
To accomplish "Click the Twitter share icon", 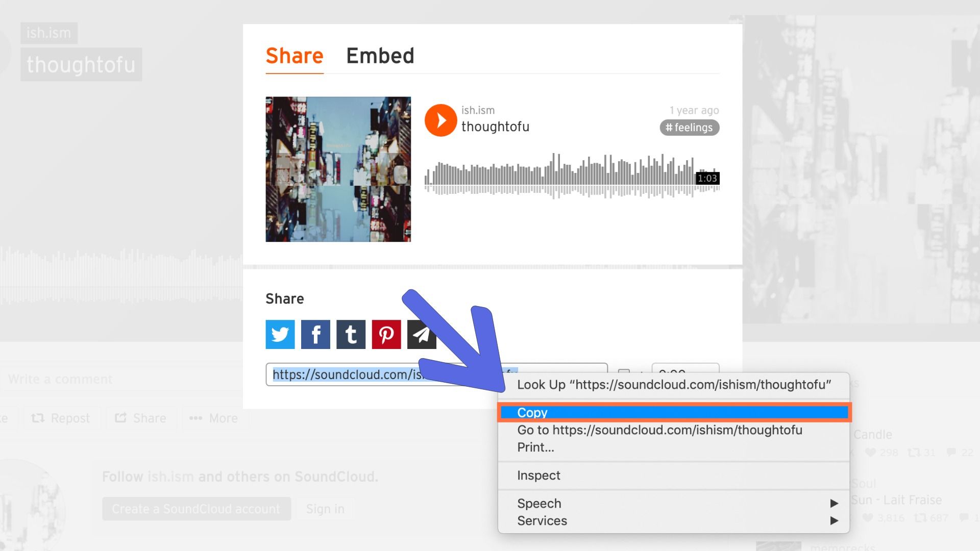I will [281, 334].
